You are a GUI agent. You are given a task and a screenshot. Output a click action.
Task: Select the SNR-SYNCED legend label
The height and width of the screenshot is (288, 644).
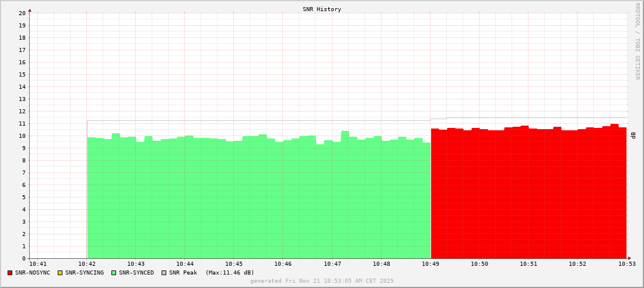(x=136, y=273)
